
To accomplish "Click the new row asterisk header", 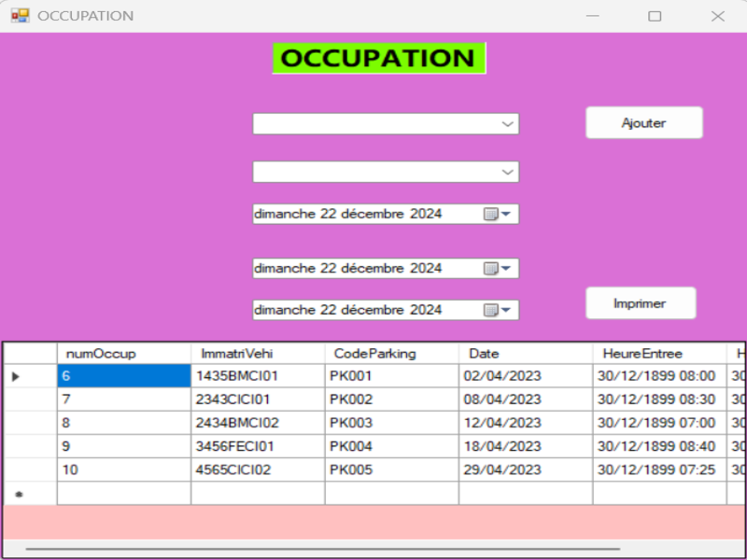I will point(19,494).
